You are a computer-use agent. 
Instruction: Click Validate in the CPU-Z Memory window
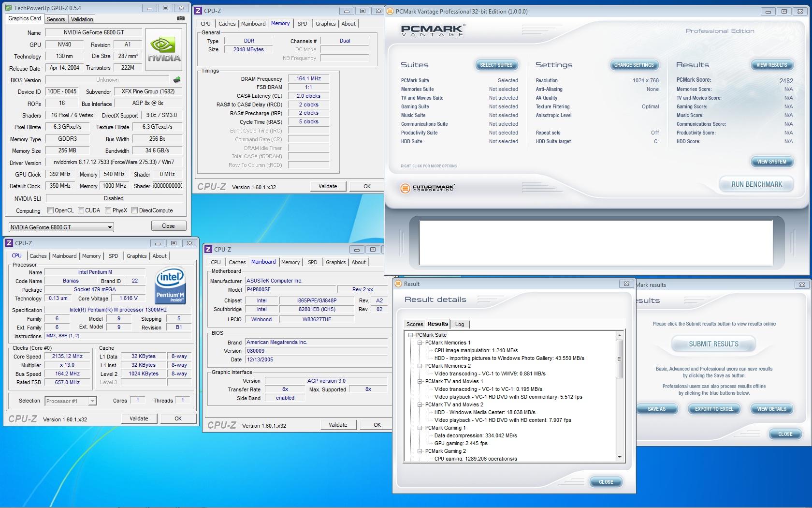coord(328,186)
